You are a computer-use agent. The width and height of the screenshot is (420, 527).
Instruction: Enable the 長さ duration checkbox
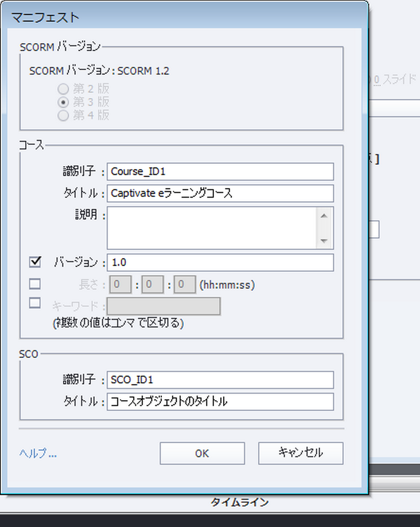click(35, 284)
